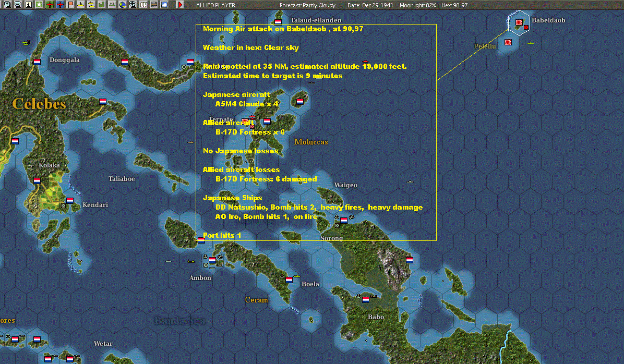Click the red X marker at Babeldaob
Viewport: 624px width, 364px height.
click(x=526, y=27)
